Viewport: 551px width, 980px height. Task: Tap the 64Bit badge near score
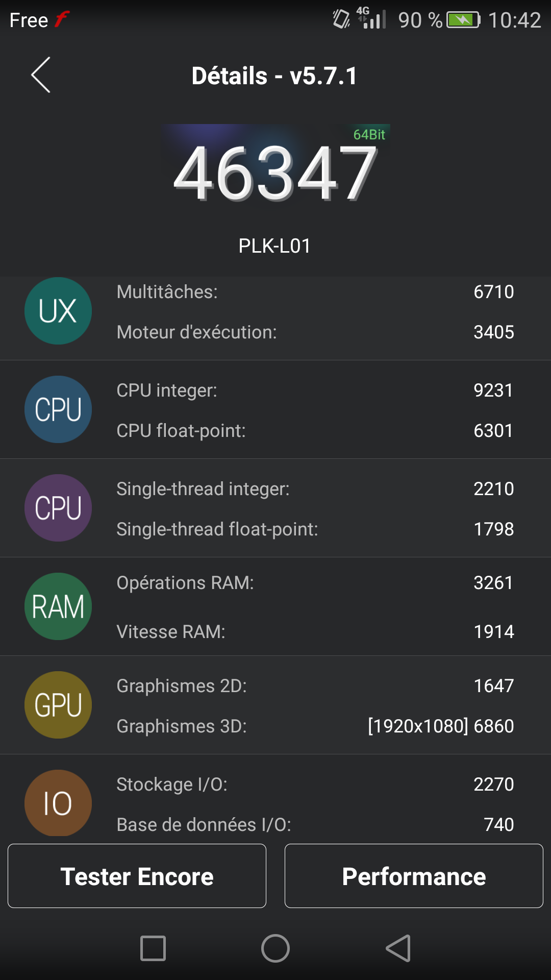[x=369, y=135]
